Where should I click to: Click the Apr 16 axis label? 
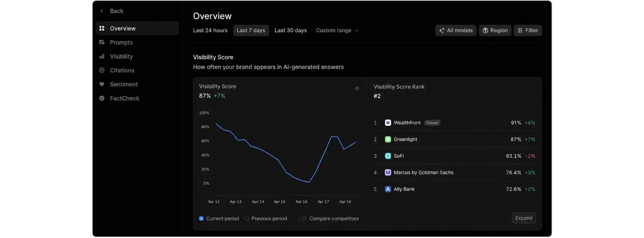tap(301, 202)
